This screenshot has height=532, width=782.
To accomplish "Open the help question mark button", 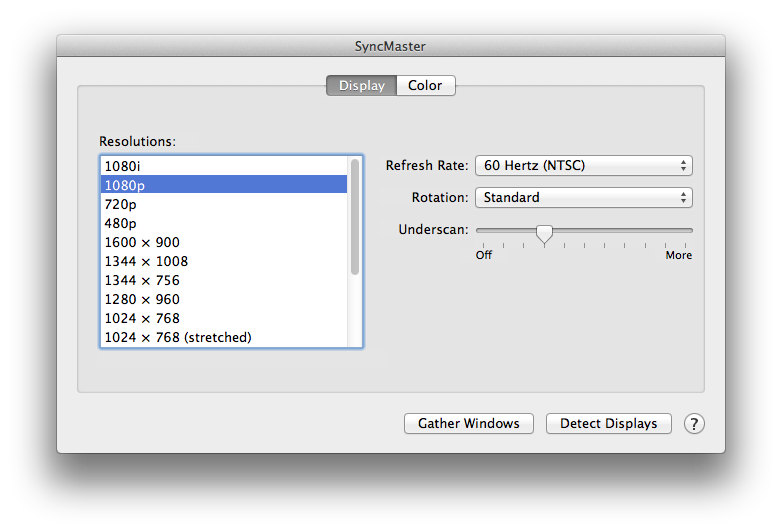I will pyautogui.click(x=694, y=424).
